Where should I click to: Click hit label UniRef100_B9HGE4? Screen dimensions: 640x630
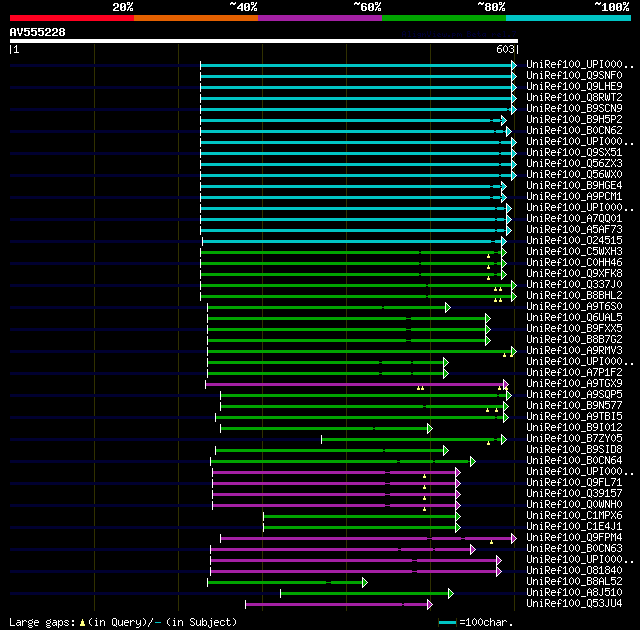[574, 186]
